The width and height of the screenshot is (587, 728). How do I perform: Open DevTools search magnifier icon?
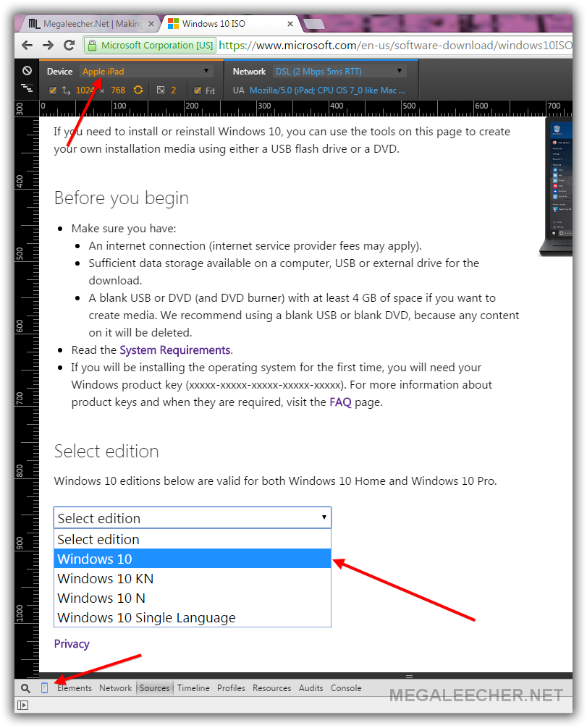(x=25, y=688)
